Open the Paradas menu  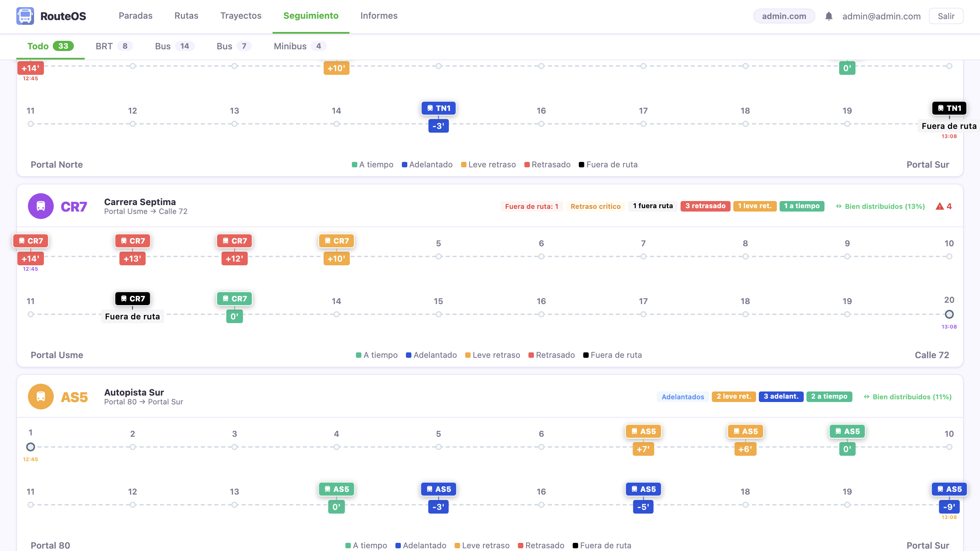135,16
